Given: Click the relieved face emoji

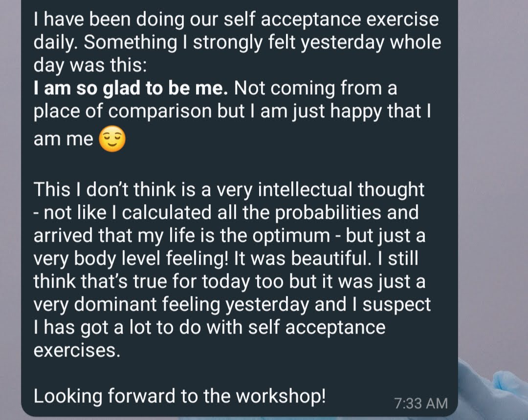Looking at the screenshot, I should (112, 139).
